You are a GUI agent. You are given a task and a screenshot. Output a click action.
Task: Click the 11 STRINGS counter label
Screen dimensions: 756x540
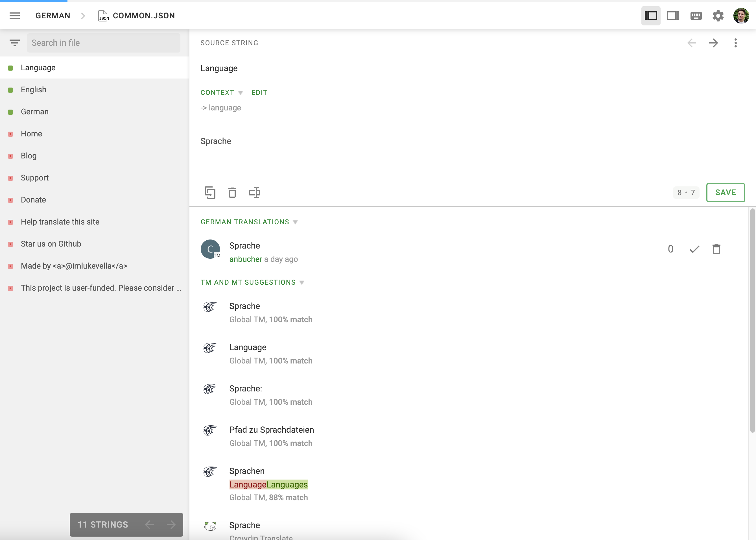click(103, 525)
